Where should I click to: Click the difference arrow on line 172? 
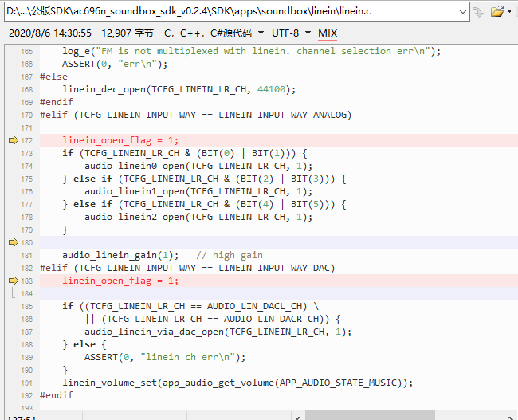[13, 140]
